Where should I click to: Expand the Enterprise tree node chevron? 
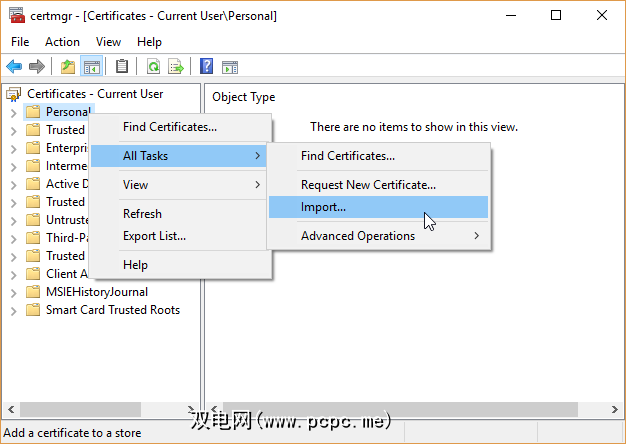tap(14, 149)
